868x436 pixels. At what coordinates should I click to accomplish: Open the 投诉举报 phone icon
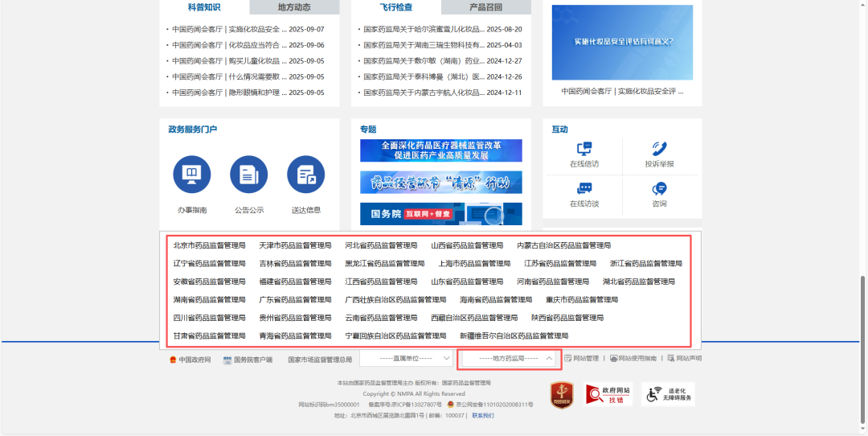click(659, 149)
